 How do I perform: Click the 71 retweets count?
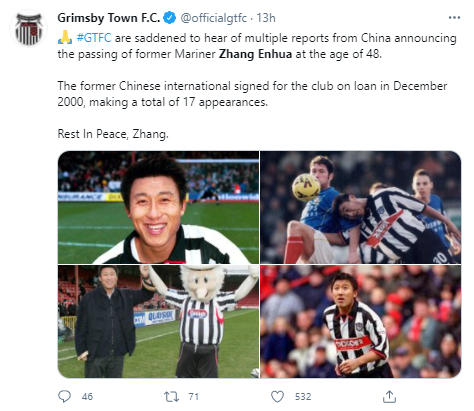(x=194, y=397)
